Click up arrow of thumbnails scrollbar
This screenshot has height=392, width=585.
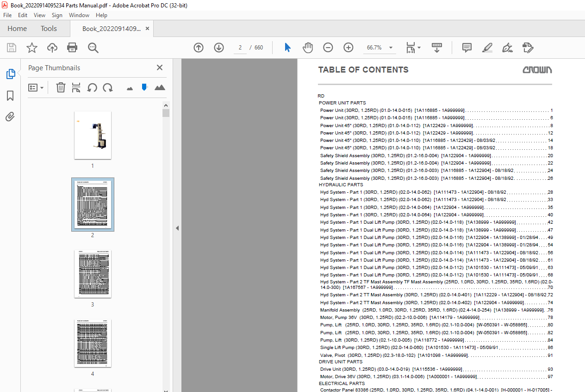(166, 105)
